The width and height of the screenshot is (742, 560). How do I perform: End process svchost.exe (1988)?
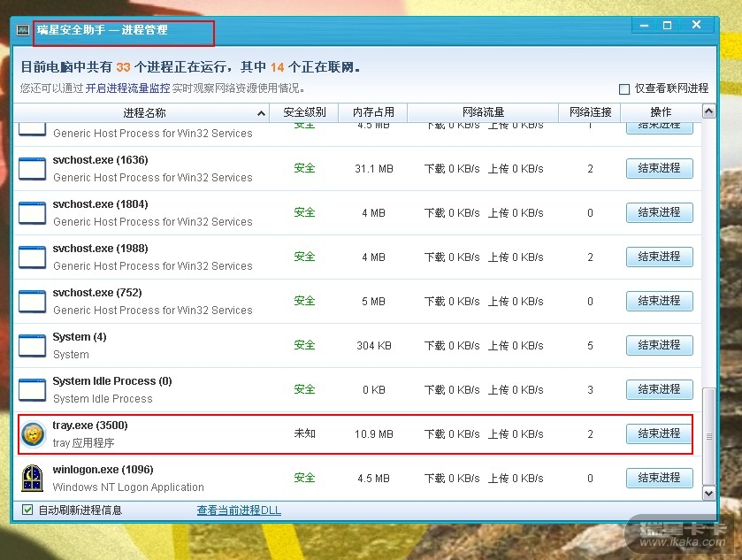pos(659,257)
